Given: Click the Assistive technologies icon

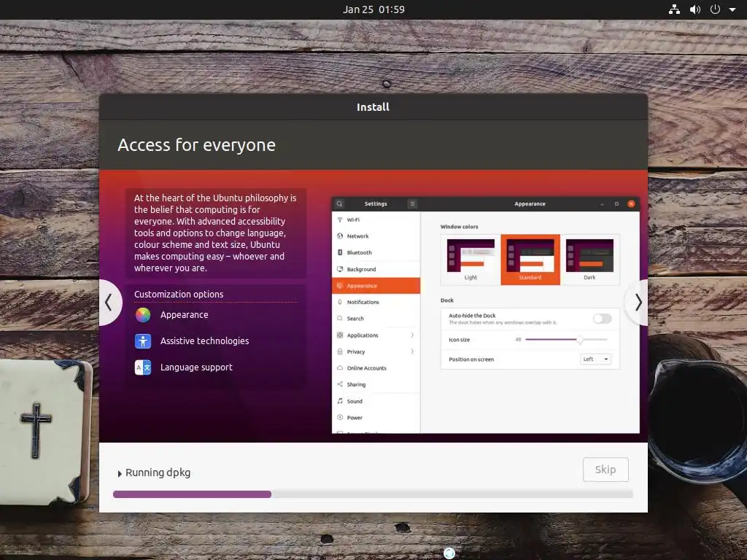Looking at the screenshot, I should click(x=143, y=341).
